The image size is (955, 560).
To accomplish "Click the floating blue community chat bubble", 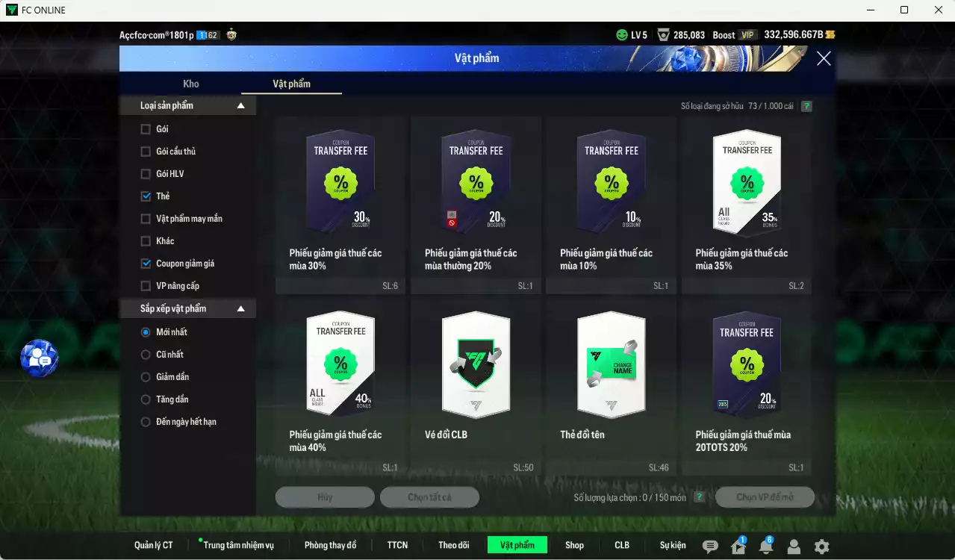I will [x=39, y=358].
